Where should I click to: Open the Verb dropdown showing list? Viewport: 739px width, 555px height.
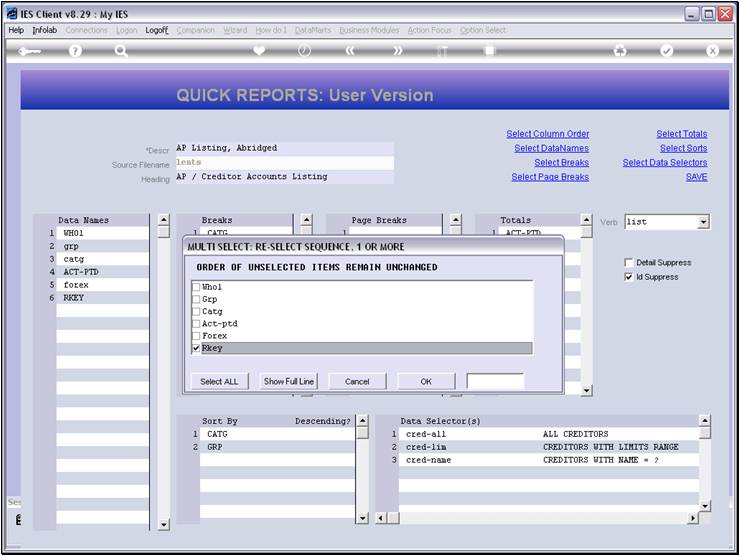[x=703, y=222]
